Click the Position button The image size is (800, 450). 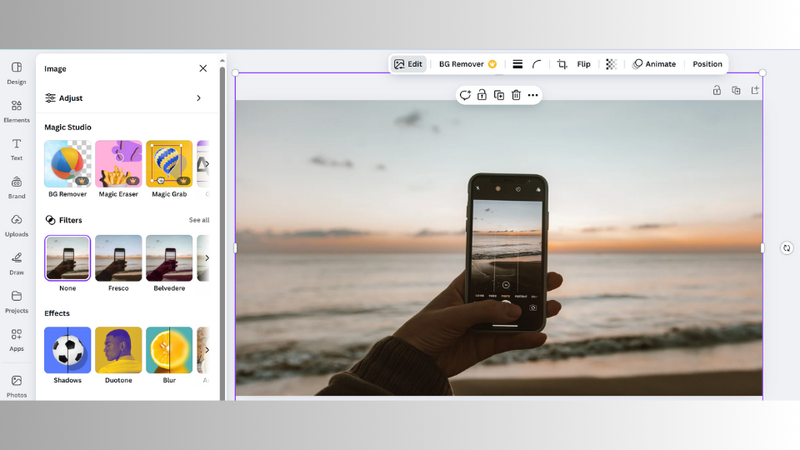707,64
